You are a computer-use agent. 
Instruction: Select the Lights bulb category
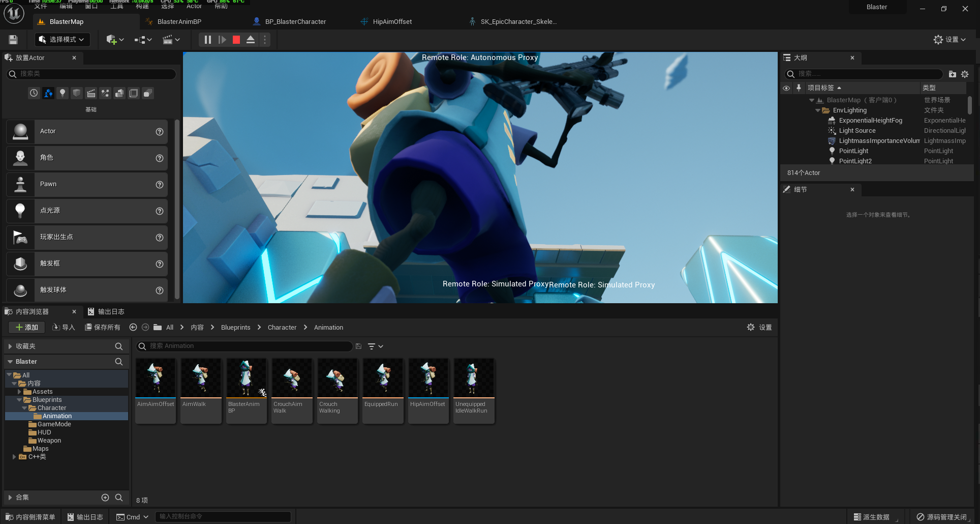pyautogui.click(x=63, y=93)
